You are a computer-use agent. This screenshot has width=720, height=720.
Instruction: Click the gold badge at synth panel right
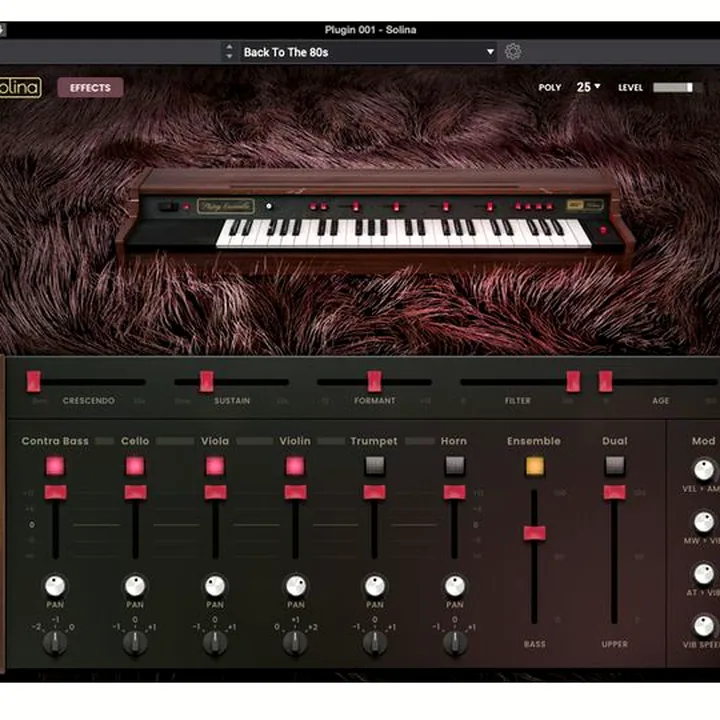point(585,205)
